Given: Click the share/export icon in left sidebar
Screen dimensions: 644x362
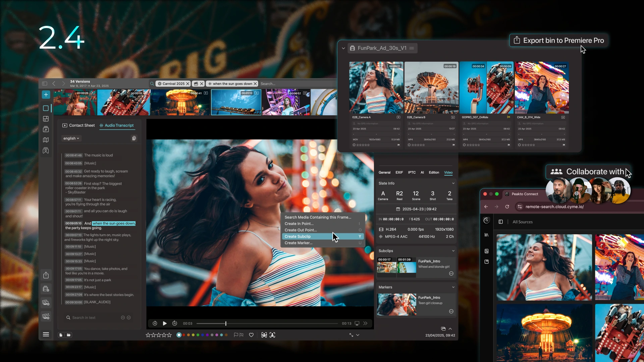Looking at the screenshot, I should pyautogui.click(x=46, y=275).
